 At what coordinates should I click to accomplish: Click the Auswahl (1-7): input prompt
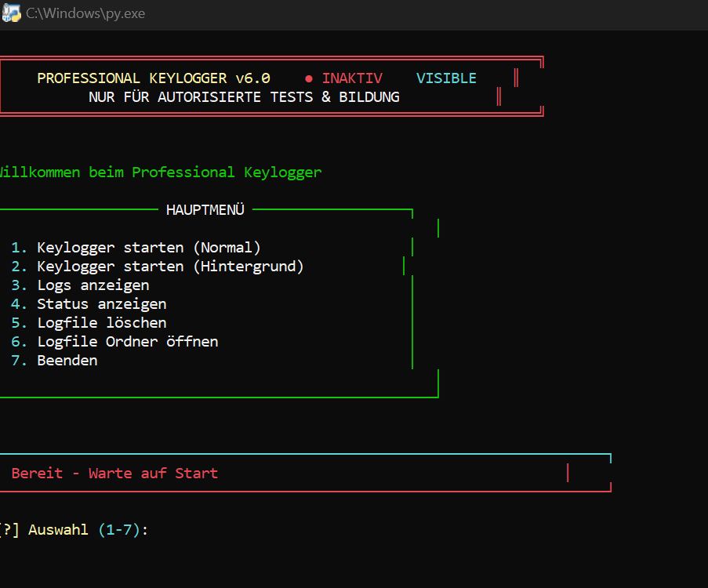(88, 529)
